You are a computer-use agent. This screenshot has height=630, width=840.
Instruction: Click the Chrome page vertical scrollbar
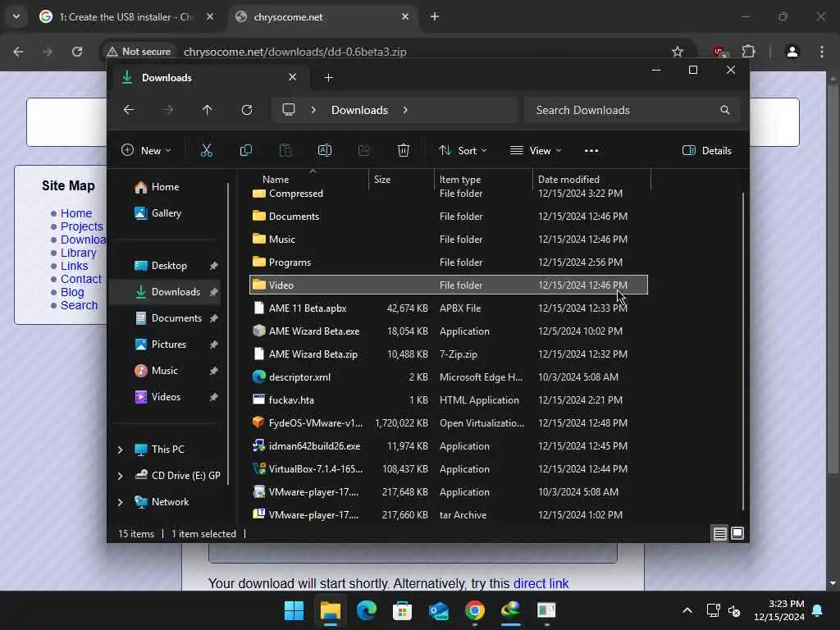pyautogui.click(x=833, y=279)
